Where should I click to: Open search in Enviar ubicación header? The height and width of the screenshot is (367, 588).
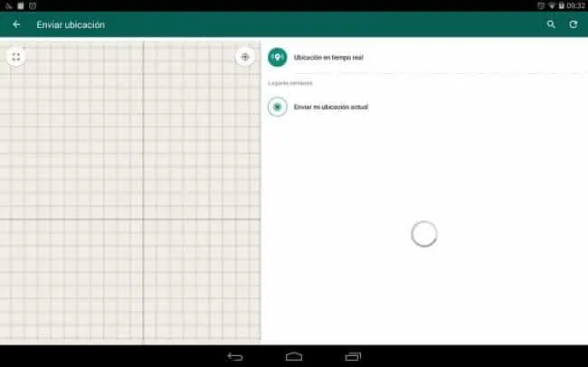(551, 24)
